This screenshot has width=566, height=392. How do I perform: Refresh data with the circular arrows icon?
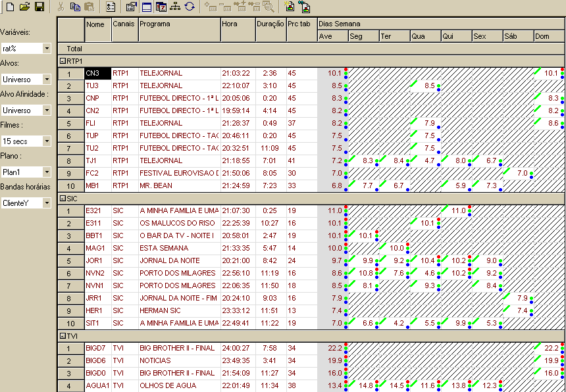(190, 7)
